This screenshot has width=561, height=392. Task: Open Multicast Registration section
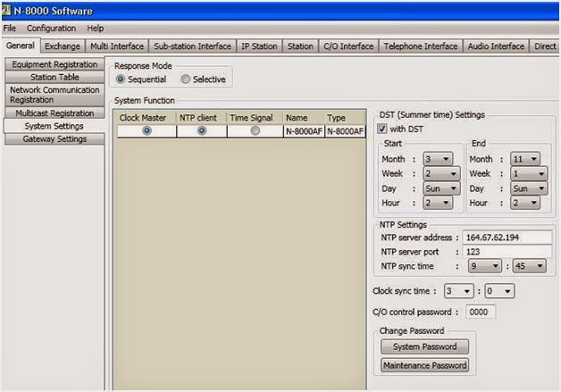[54, 113]
